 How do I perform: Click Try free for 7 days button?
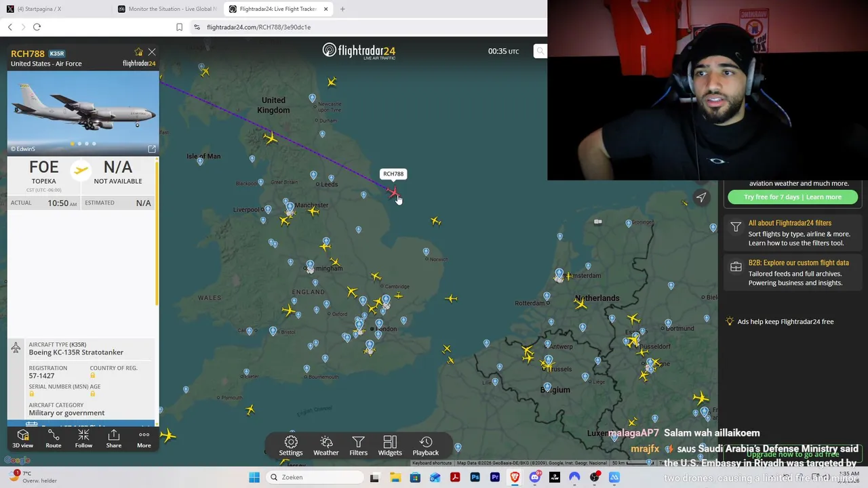coord(793,197)
